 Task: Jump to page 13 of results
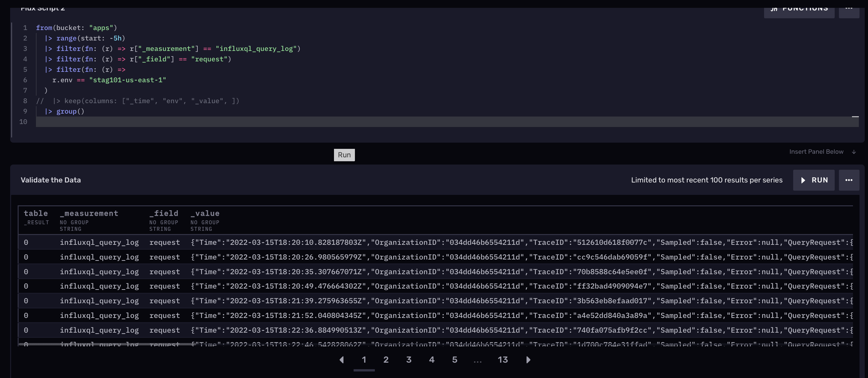pyautogui.click(x=502, y=360)
